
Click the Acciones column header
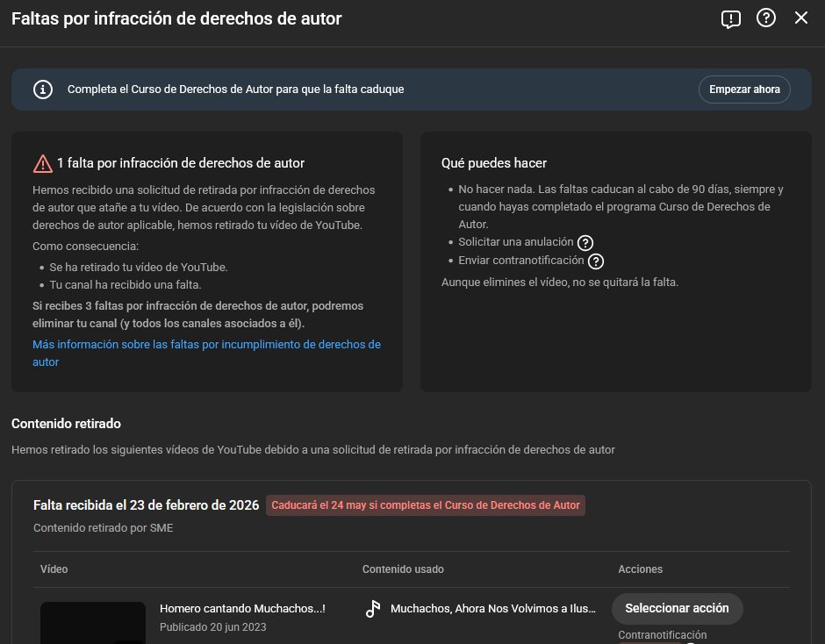coord(641,569)
